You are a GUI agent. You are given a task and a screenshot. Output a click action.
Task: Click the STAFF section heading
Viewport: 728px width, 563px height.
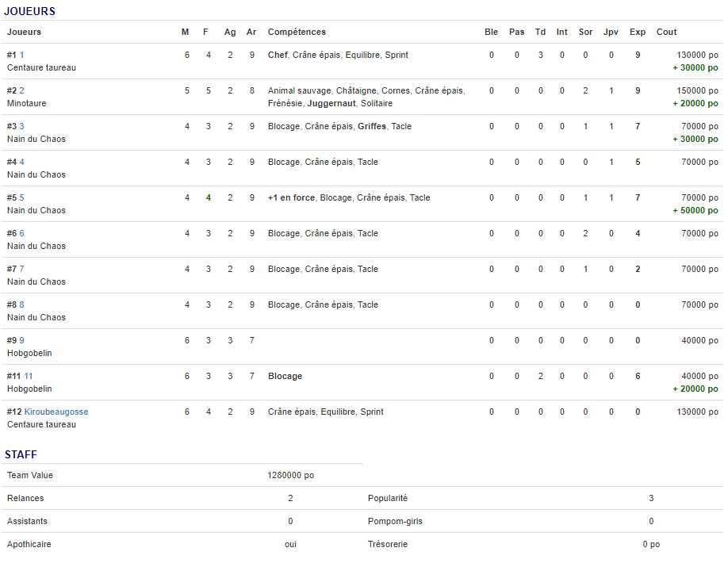(x=21, y=454)
